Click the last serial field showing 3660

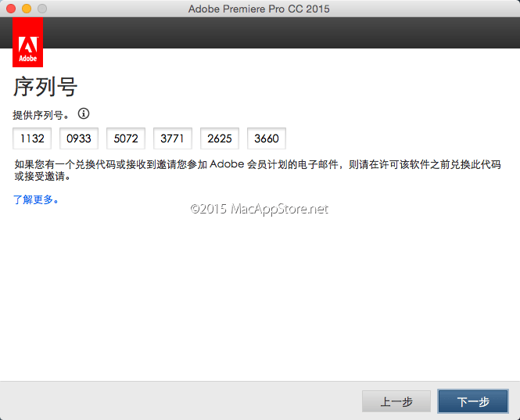tap(267, 139)
